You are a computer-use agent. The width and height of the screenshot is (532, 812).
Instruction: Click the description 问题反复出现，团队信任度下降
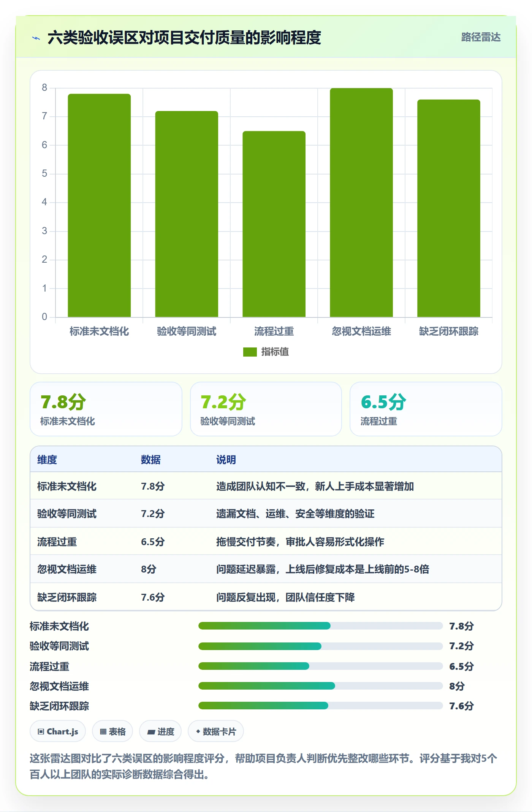[x=285, y=597]
